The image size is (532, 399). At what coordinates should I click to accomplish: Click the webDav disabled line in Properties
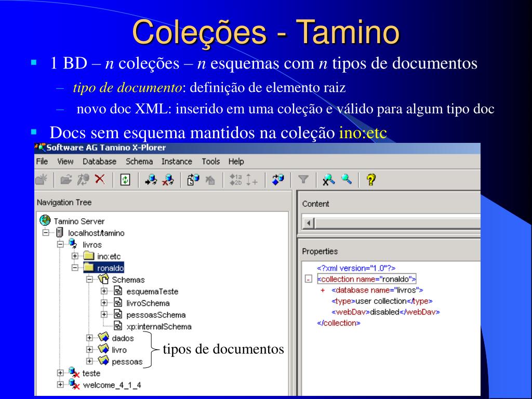(385, 312)
